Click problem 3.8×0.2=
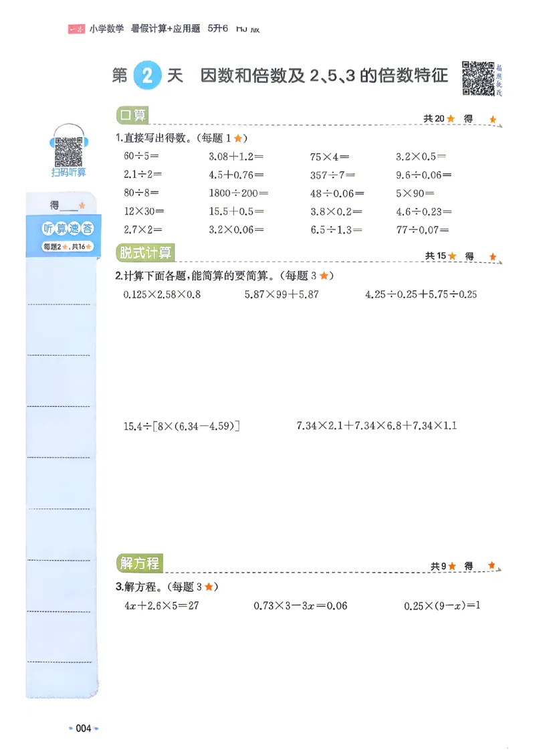 tap(336, 211)
